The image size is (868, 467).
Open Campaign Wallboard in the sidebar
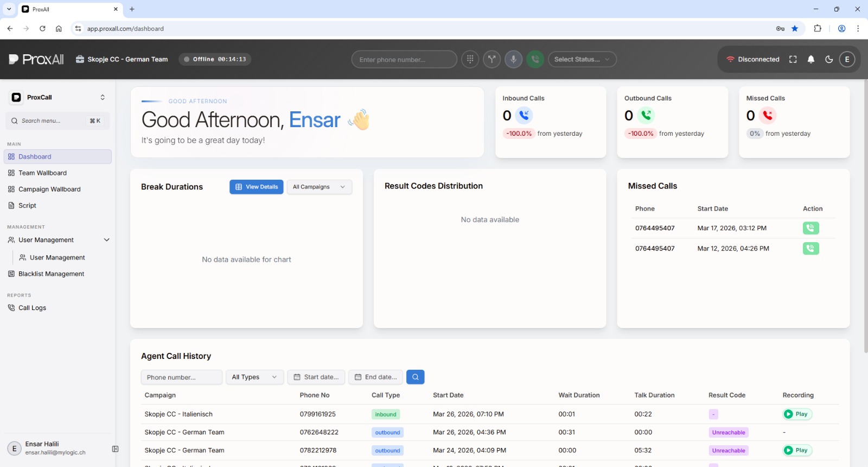[x=58, y=189]
